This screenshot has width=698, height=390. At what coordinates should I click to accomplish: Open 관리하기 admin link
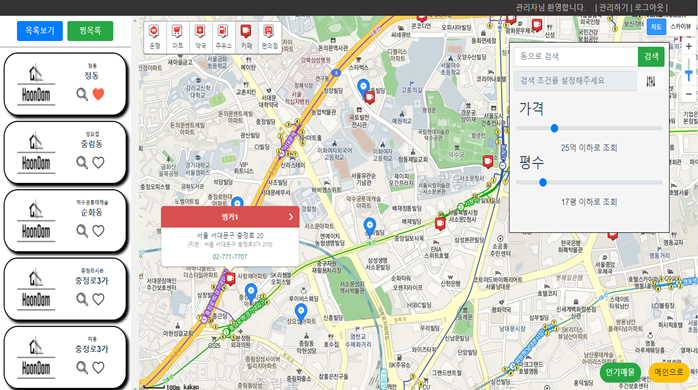click(x=613, y=8)
